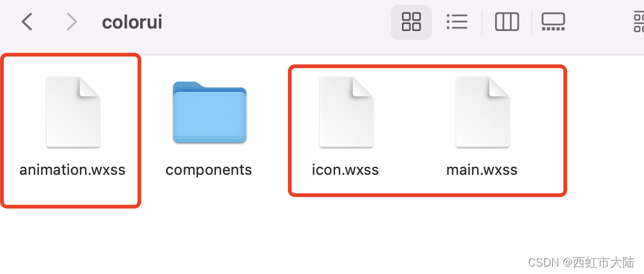This screenshot has width=644, height=274.
Task: Click the animation.wxss filename label
Action: (73, 169)
